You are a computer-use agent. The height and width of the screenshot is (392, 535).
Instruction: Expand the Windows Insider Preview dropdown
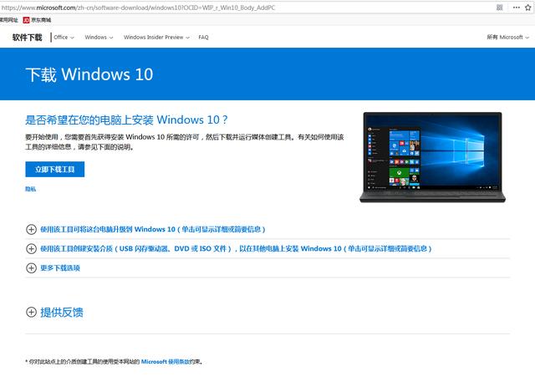click(x=155, y=38)
